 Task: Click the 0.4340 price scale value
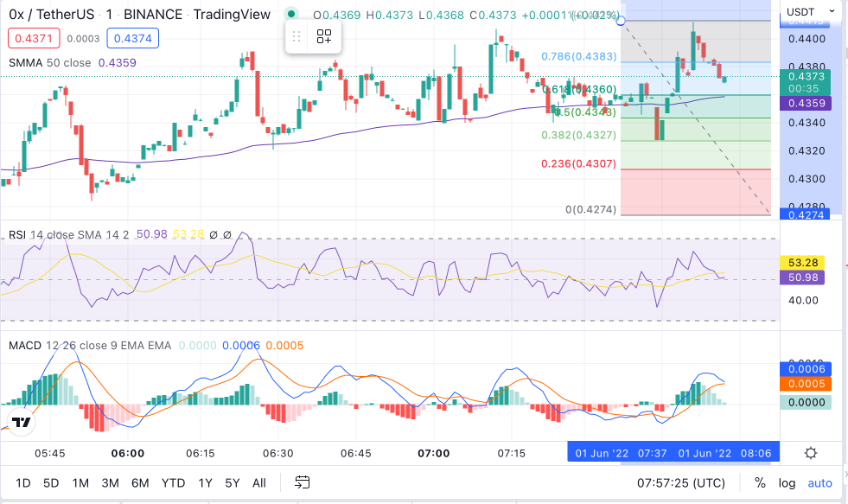pyautogui.click(x=807, y=123)
